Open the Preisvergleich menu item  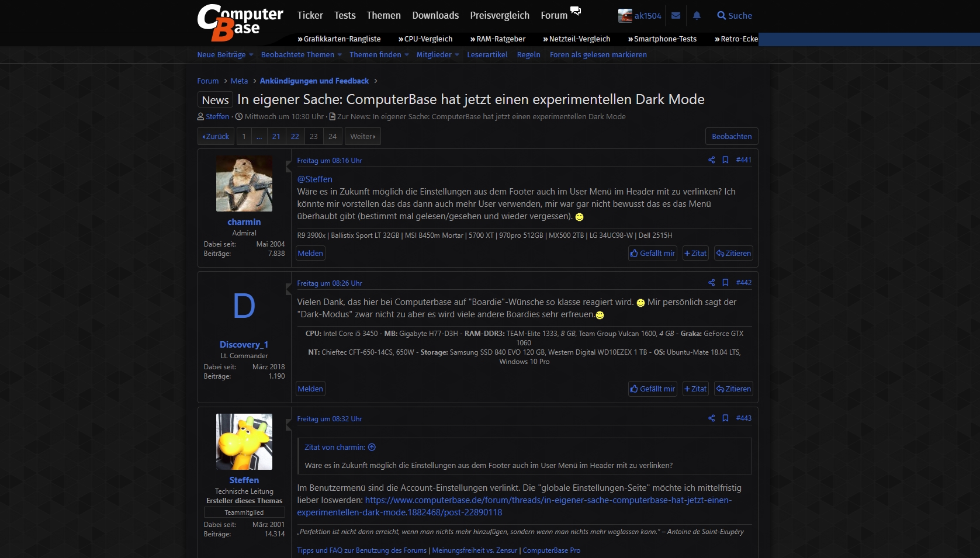pyautogui.click(x=500, y=16)
